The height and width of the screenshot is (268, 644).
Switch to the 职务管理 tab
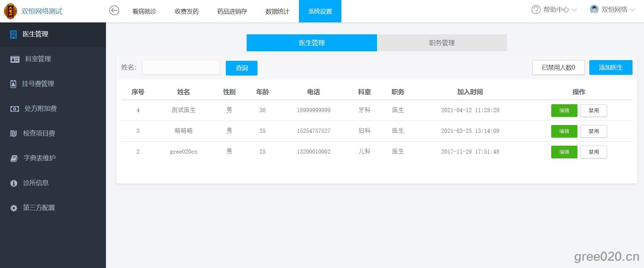[x=442, y=43]
